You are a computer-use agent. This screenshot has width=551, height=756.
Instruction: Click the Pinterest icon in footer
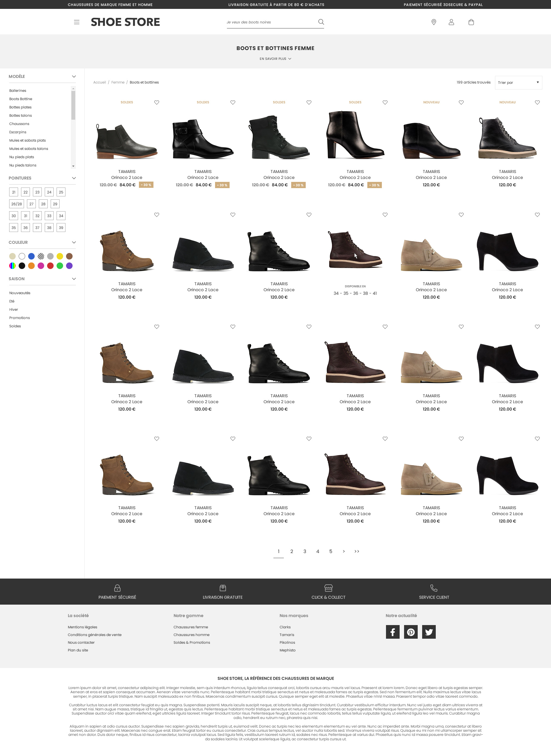[411, 632]
